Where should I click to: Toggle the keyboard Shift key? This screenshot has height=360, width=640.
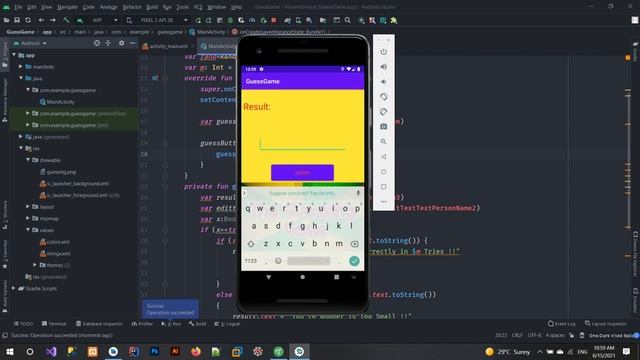(x=251, y=244)
